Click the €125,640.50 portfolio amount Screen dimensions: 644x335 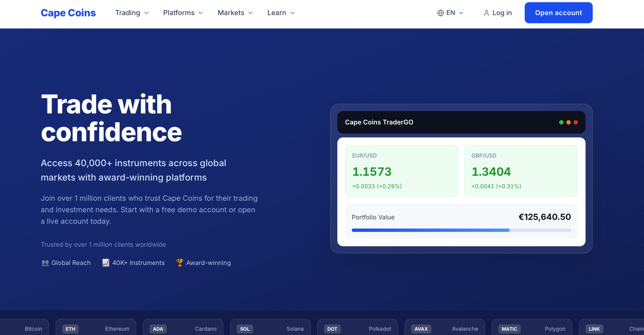coord(545,217)
